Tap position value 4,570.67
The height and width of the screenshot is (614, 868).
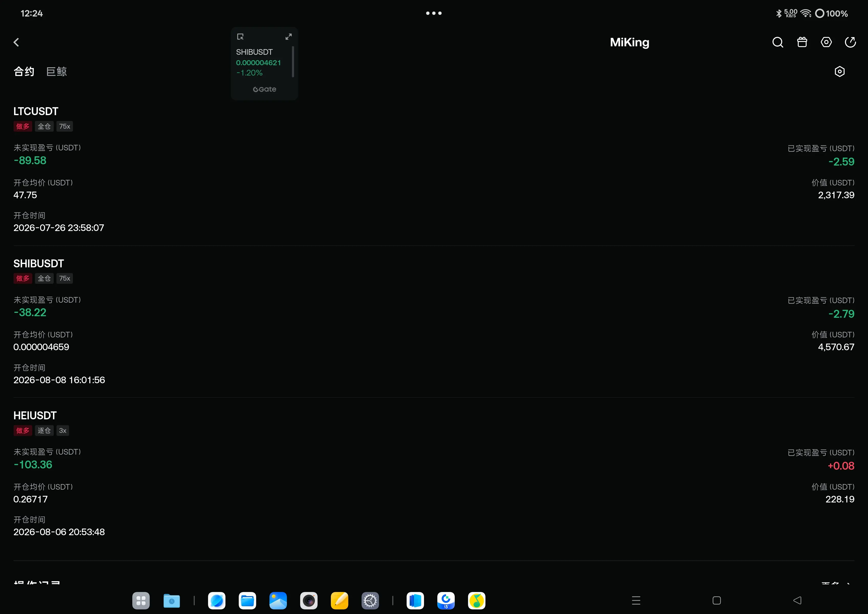click(836, 347)
